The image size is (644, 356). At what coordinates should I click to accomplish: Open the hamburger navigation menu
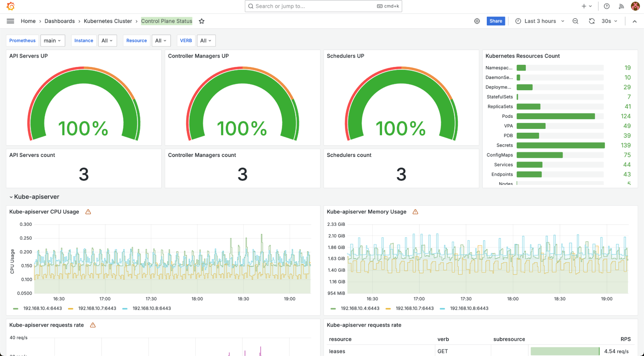click(10, 21)
